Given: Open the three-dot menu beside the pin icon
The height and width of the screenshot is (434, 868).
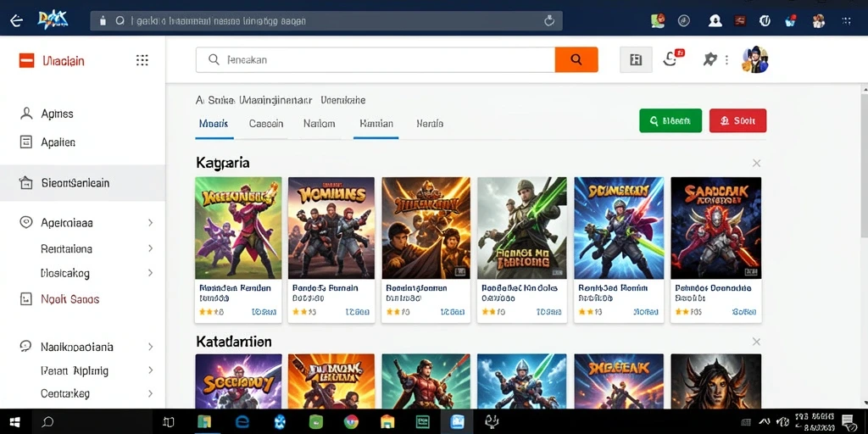Looking at the screenshot, I should tap(726, 60).
